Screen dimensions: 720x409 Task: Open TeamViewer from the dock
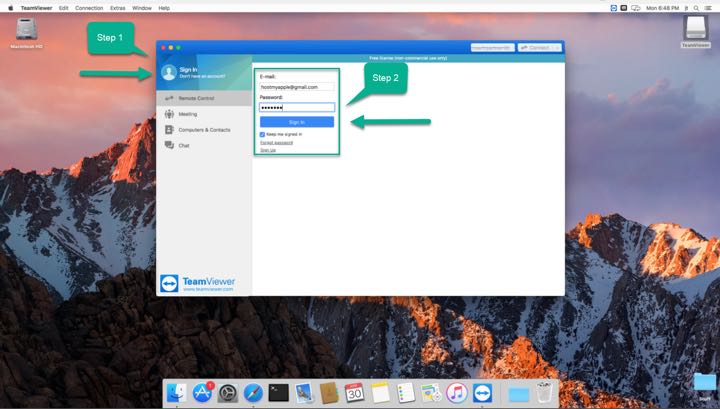click(x=482, y=393)
